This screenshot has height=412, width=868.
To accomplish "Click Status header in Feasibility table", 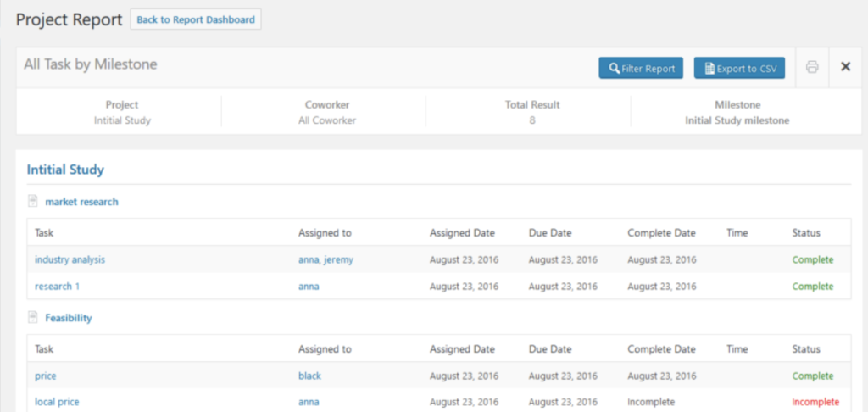I will click(806, 349).
